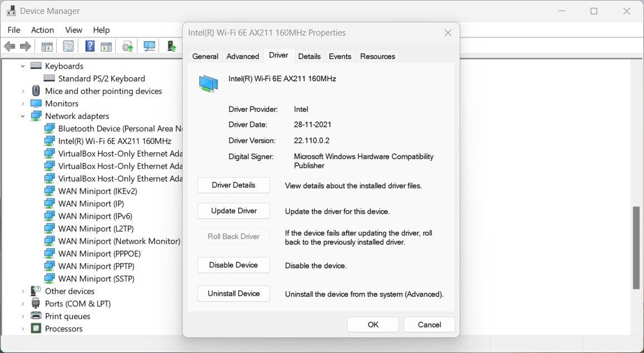The width and height of the screenshot is (644, 353).
Task: Click the Help toolbar icon
Action: coord(89,46)
